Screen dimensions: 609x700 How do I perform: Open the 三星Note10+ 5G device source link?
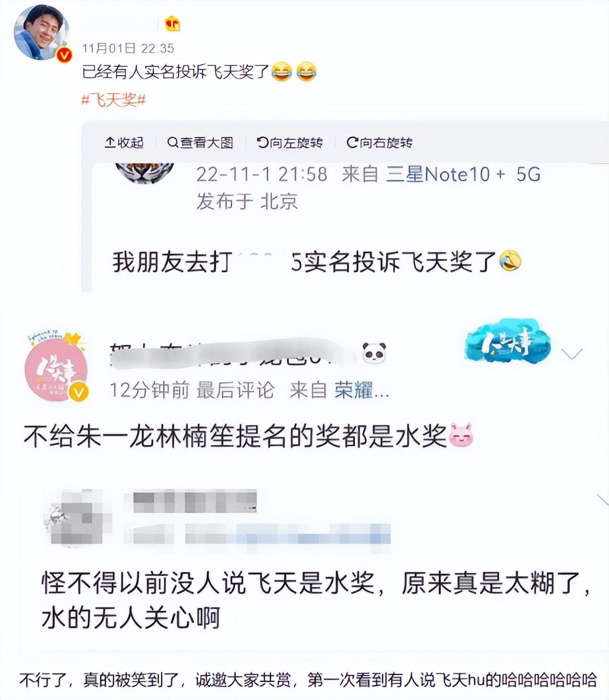click(463, 174)
